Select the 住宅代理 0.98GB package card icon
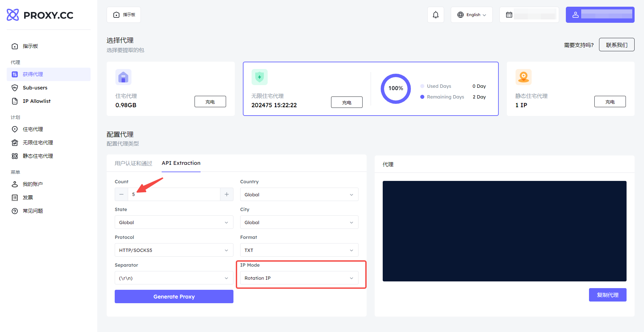The height and width of the screenshot is (332, 644). [123, 77]
